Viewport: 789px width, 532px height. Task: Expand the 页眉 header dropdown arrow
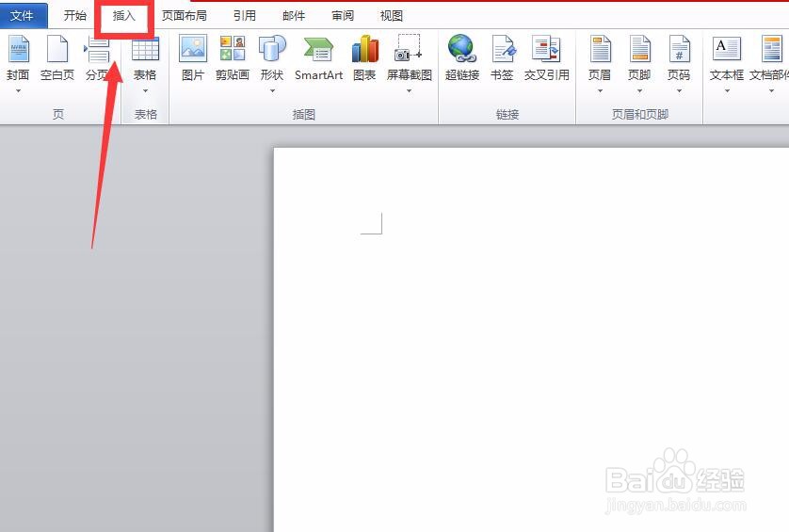coord(600,91)
